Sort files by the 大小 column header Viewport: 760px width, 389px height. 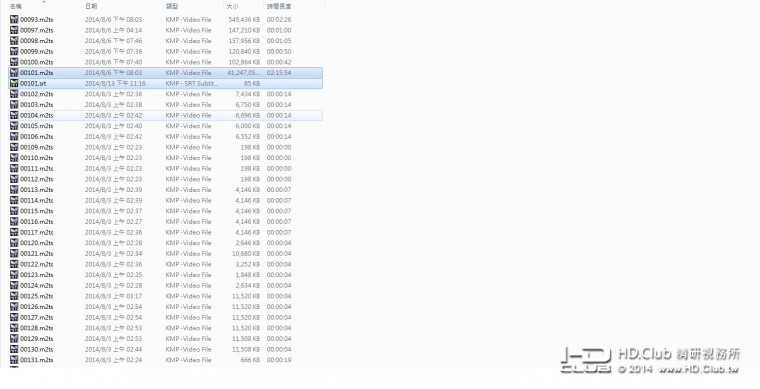[x=233, y=6]
